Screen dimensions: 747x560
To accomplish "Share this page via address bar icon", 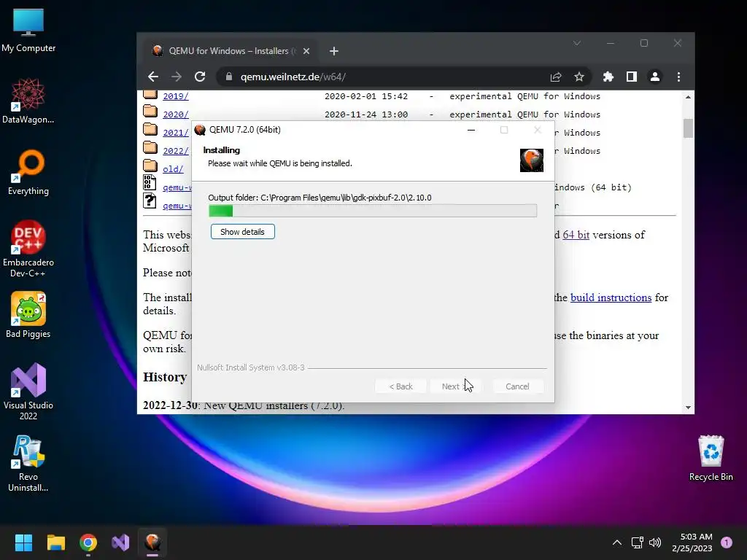I will coord(556,77).
